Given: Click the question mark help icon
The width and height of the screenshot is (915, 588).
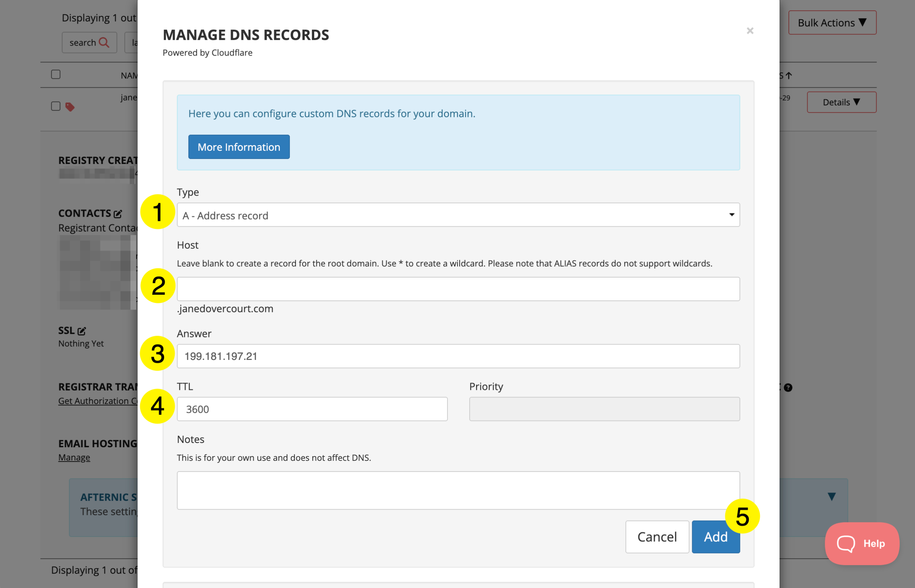Looking at the screenshot, I should [x=788, y=388].
